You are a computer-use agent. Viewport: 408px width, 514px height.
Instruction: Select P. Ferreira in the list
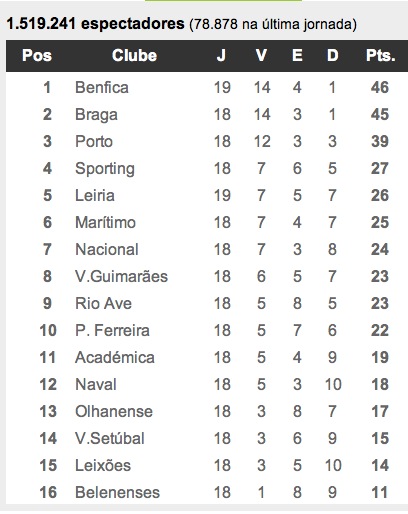112,331
